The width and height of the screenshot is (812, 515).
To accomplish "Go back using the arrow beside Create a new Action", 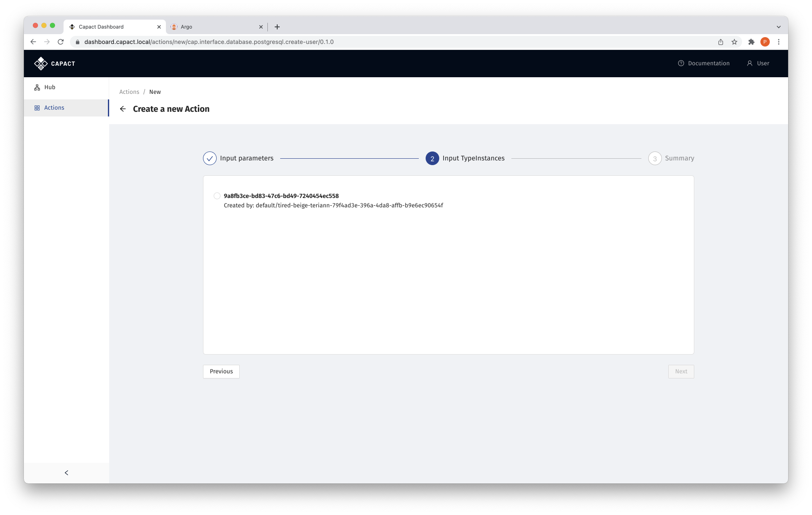I will click(123, 109).
